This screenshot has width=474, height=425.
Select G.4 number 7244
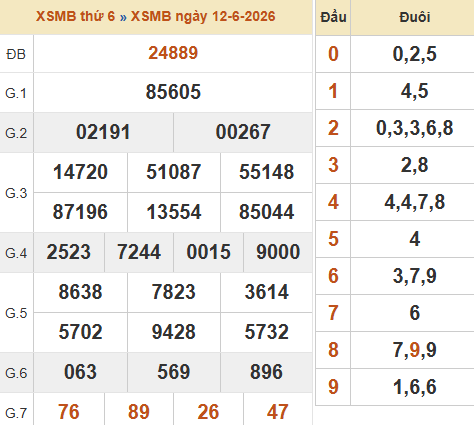click(x=139, y=252)
